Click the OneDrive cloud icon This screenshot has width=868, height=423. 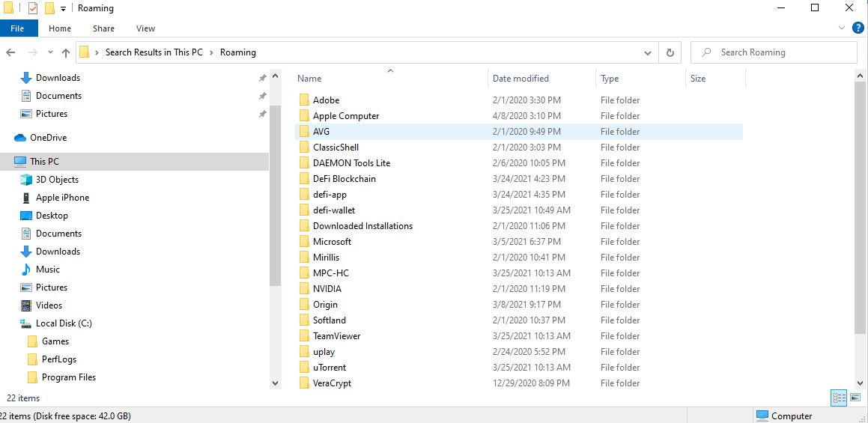20,138
